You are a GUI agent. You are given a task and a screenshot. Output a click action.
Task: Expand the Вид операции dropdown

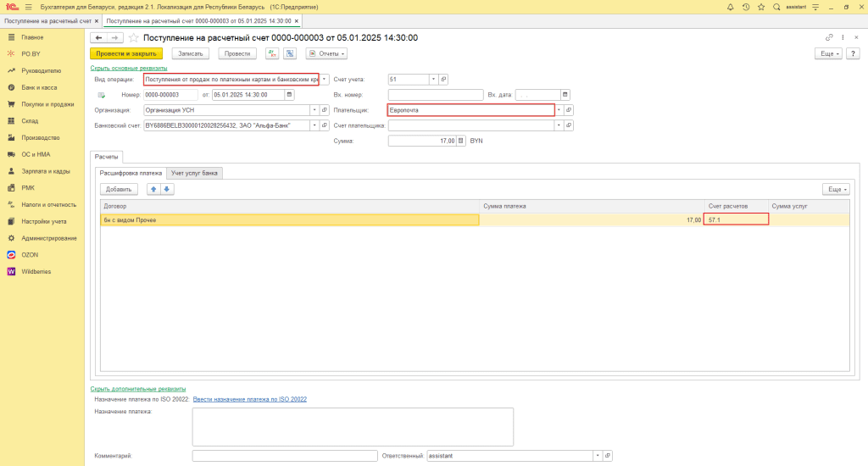tap(325, 79)
